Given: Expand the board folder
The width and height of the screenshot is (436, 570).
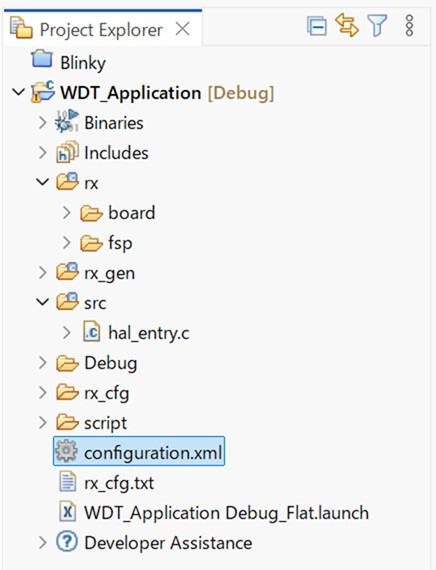Looking at the screenshot, I should (67, 213).
